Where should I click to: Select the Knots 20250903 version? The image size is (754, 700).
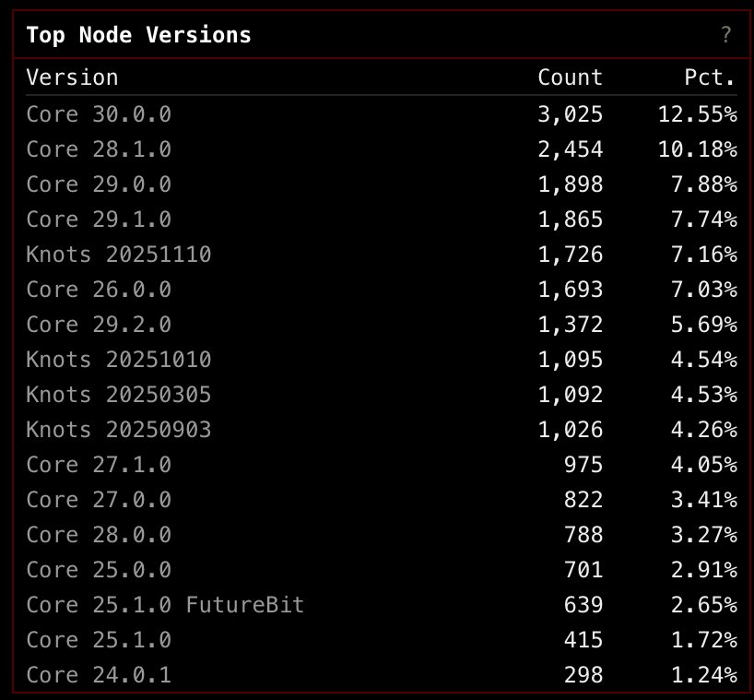(119, 430)
